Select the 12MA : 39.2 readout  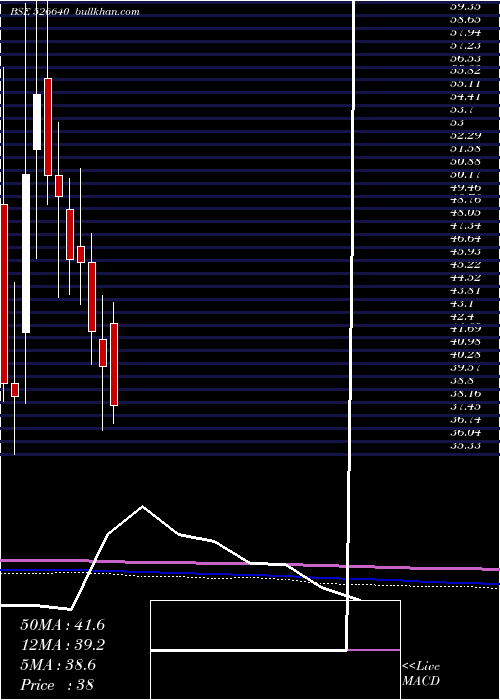[x=62, y=645]
